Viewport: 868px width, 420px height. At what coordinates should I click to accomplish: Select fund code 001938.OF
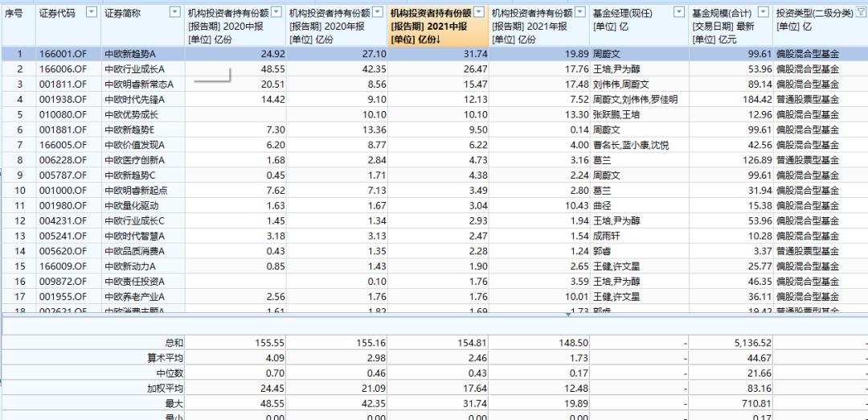63,100
